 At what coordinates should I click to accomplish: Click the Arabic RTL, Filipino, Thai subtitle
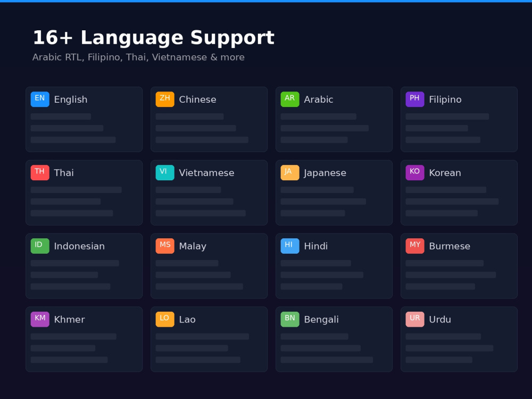138,57
